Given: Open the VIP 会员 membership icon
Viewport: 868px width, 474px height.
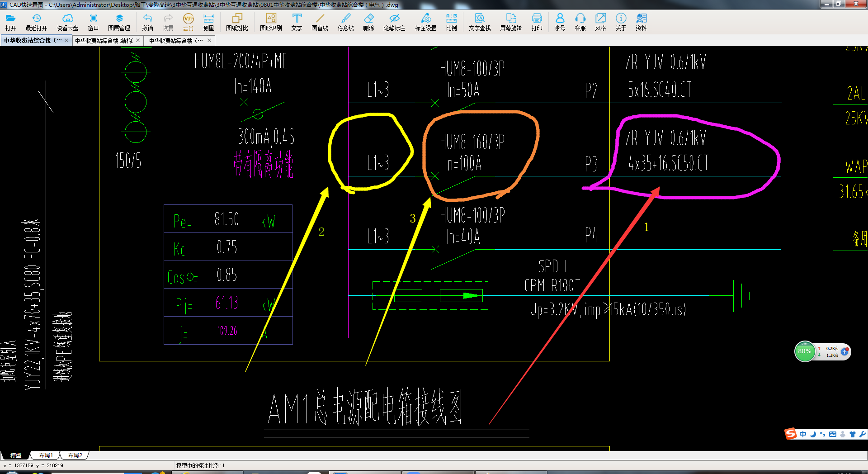Looking at the screenshot, I should click(188, 22).
